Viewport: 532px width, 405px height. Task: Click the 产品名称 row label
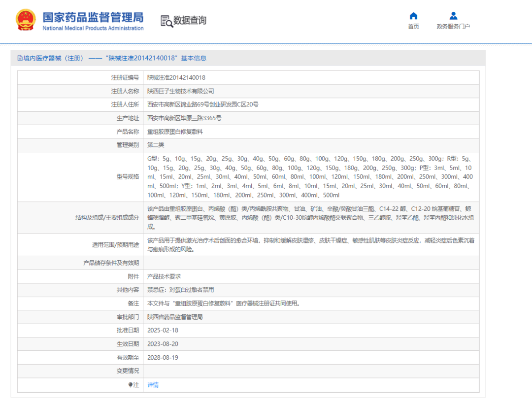tap(128, 132)
